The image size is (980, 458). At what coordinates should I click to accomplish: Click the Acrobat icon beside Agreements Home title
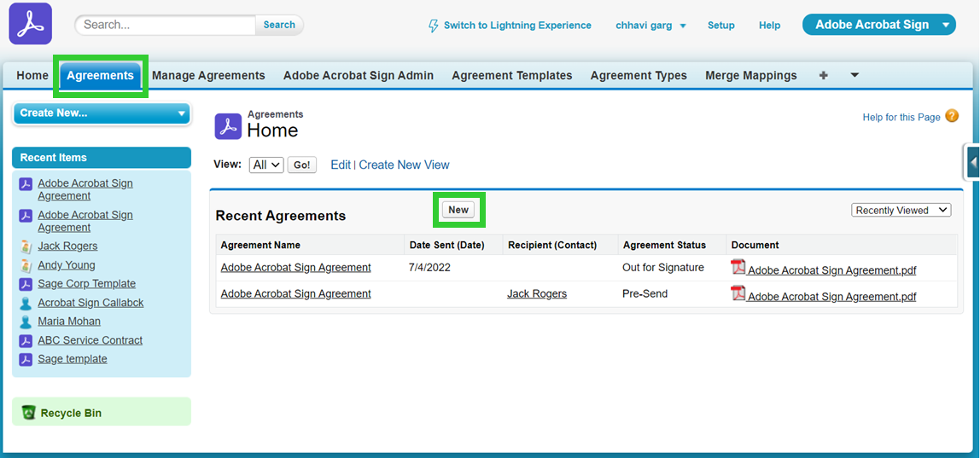(228, 126)
